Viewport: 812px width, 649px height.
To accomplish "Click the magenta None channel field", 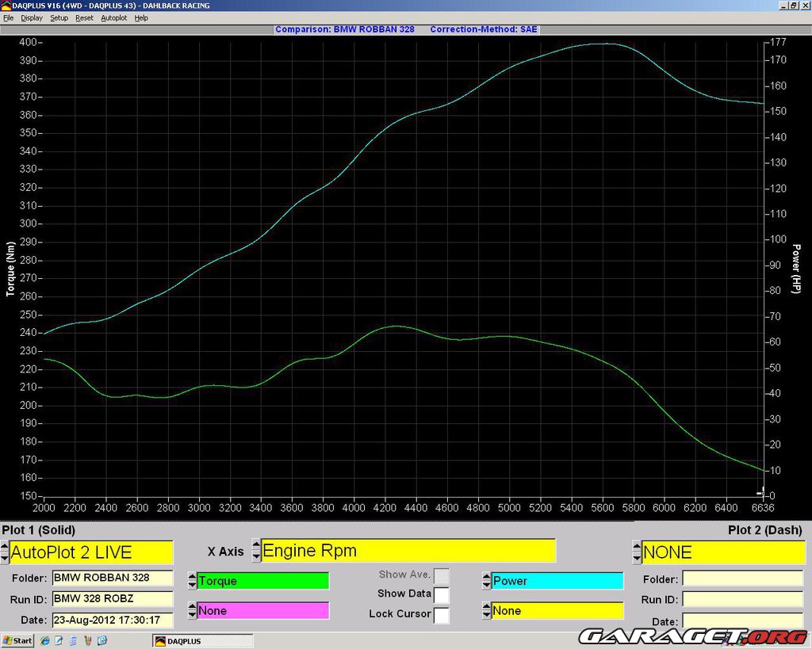I will click(263, 611).
